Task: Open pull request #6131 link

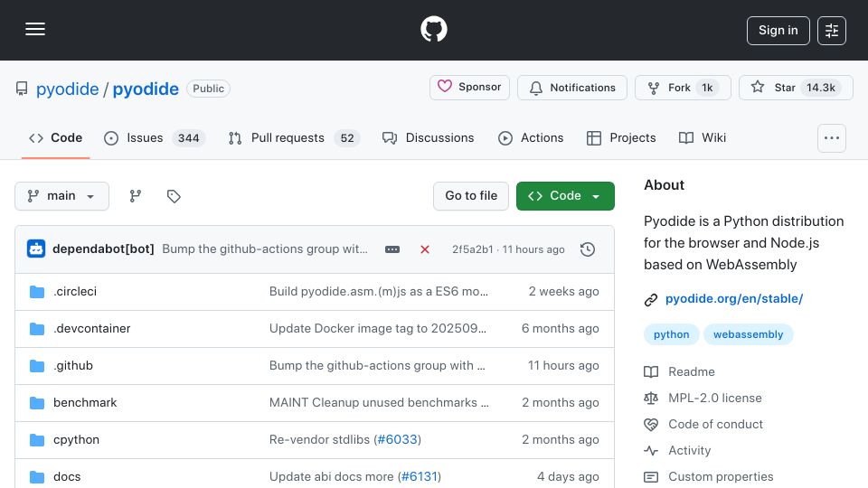Action: [x=419, y=477]
